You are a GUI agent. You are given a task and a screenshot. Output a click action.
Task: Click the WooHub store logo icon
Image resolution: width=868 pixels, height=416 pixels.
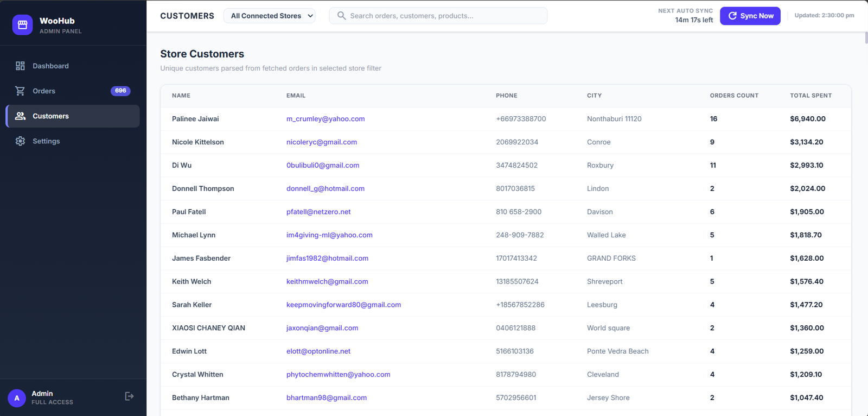click(x=22, y=25)
